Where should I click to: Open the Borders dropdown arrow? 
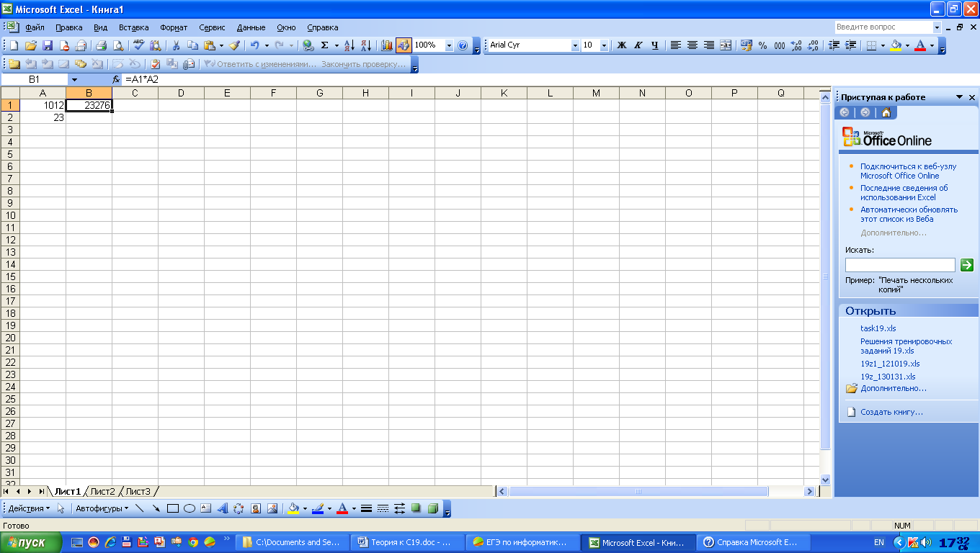[883, 45]
